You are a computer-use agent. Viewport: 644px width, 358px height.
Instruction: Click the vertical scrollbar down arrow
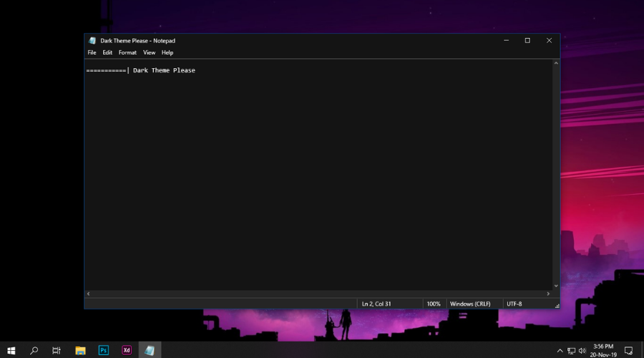[556, 286]
